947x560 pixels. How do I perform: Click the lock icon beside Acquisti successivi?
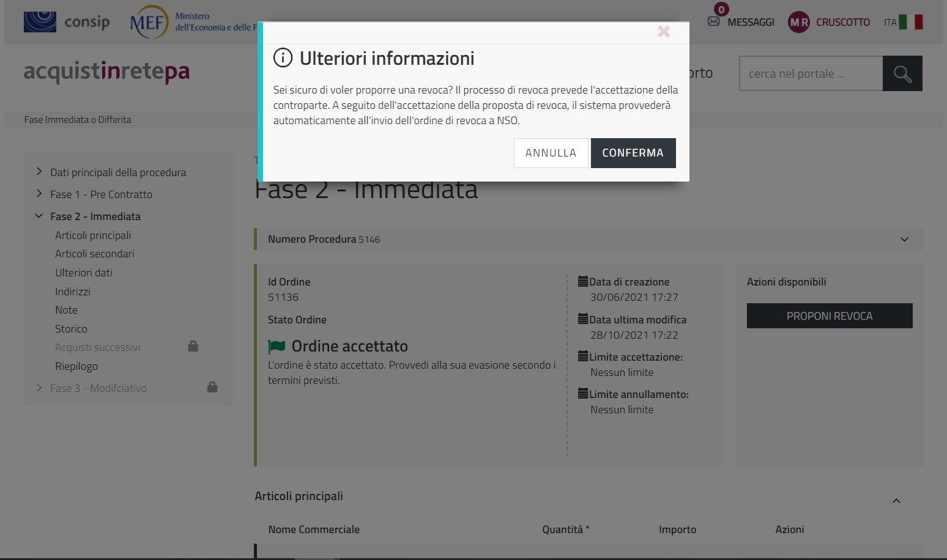(193, 347)
